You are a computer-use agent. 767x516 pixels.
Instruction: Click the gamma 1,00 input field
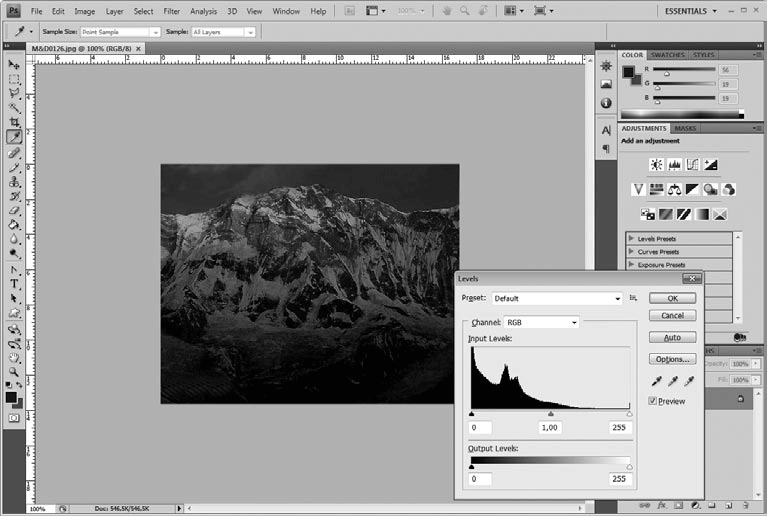coord(549,427)
